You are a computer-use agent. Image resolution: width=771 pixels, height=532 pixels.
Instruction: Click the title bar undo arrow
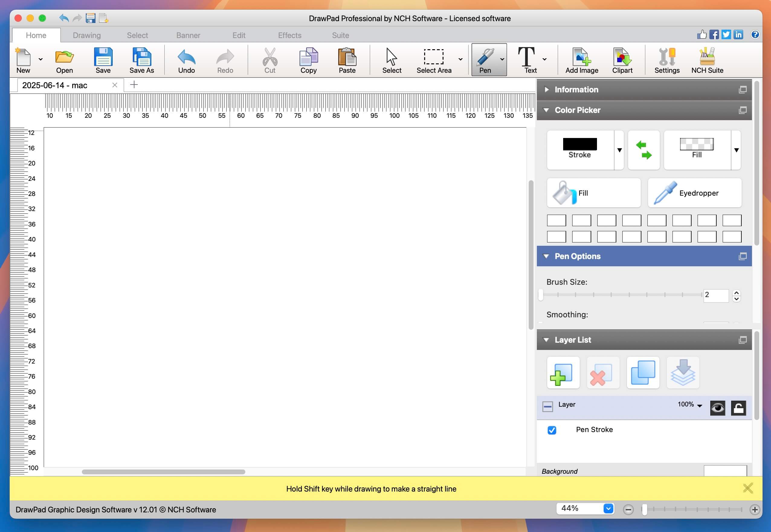tap(64, 18)
